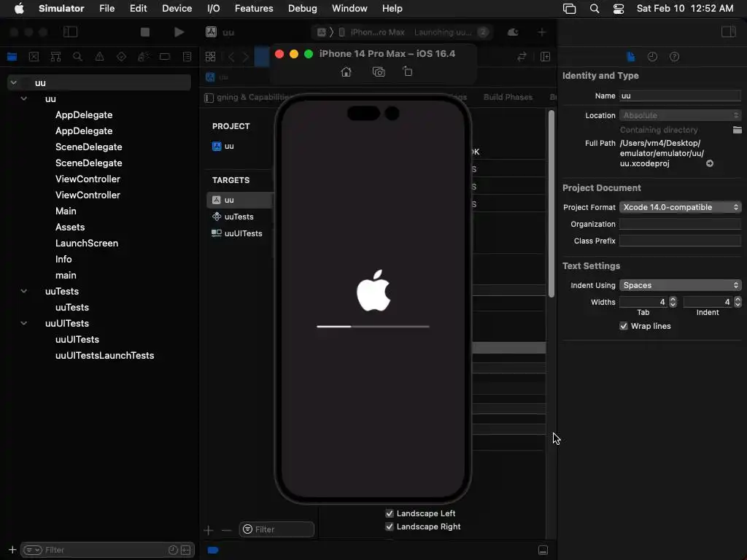Collapse the uuUITests group
747x560 pixels.
(x=24, y=323)
